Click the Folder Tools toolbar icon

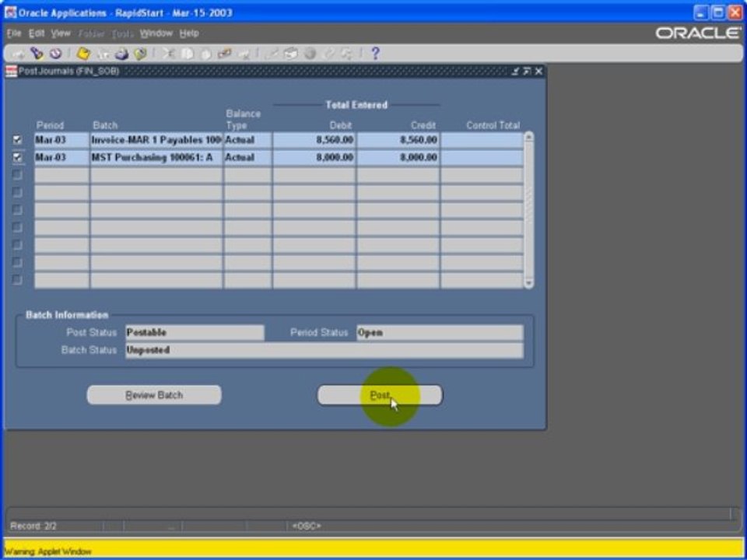(347, 54)
